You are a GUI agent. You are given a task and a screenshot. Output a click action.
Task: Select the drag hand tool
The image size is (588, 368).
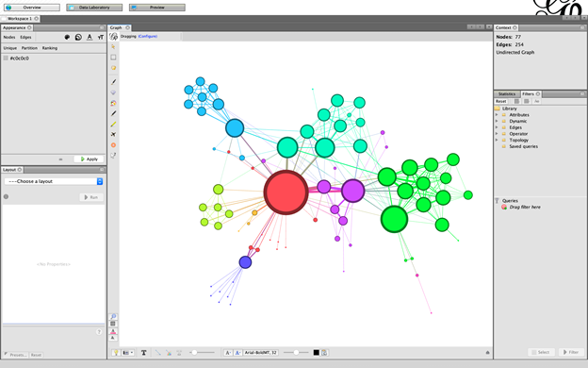click(x=113, y=68)
